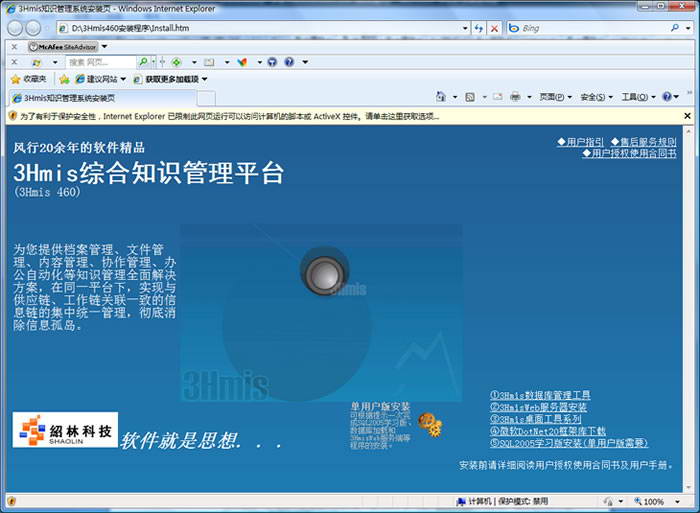This screenshot has height=513, width=700.
Task: Click the green diamond toolbar icon
Action: [177, 62]
